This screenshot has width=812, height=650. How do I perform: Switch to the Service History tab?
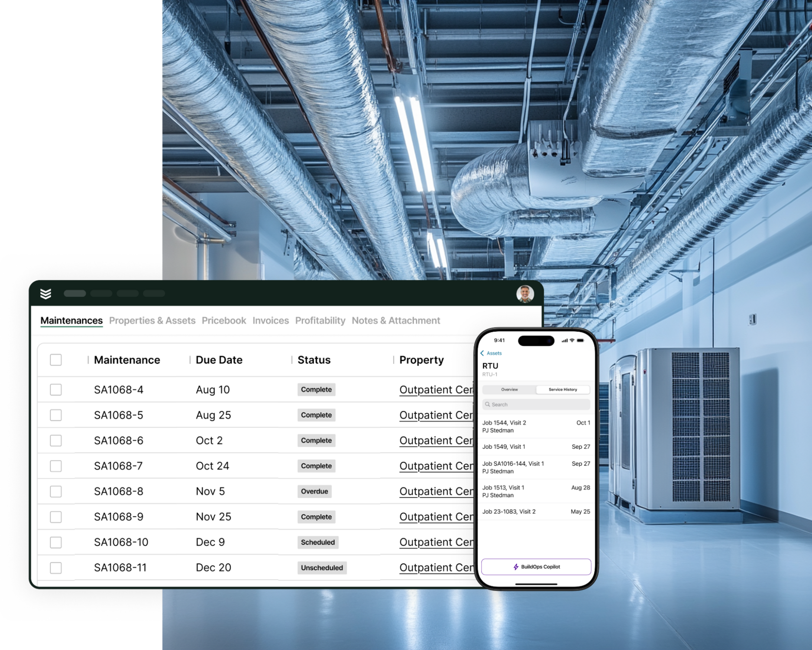[563, 389]
